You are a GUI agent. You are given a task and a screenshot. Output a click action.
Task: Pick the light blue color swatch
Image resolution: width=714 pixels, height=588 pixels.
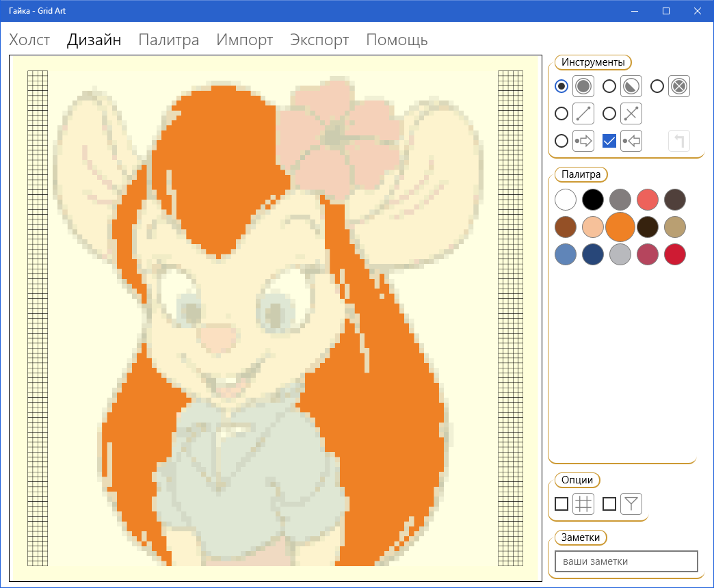(566, 254)
